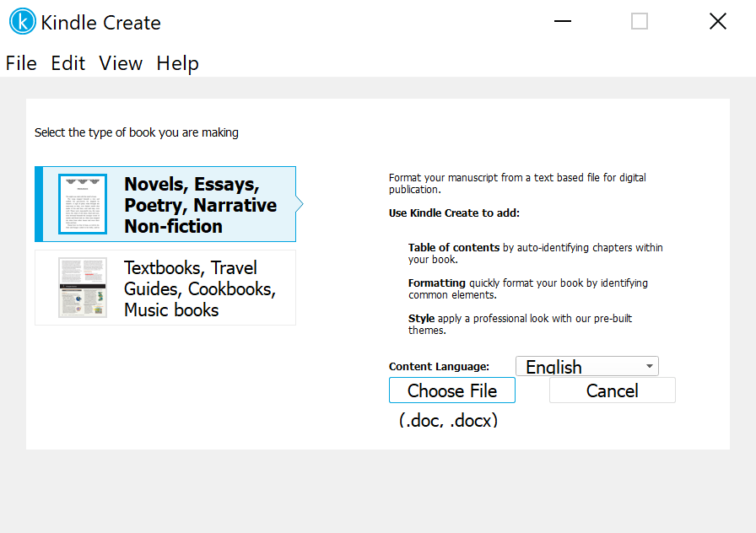Image resolution: width=756 pixels, height=533 pixels.
Task: Open the Content Language English dropdown
Action: 587,366
